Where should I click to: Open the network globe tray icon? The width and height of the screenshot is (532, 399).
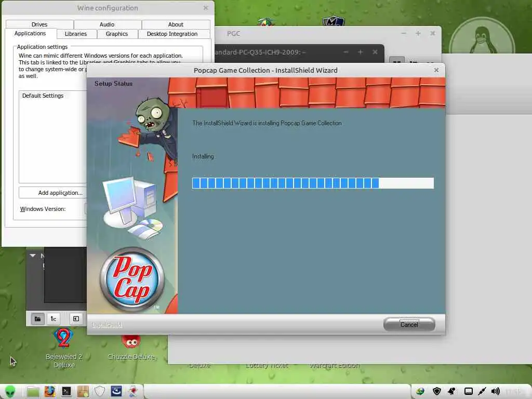(420, 392)
